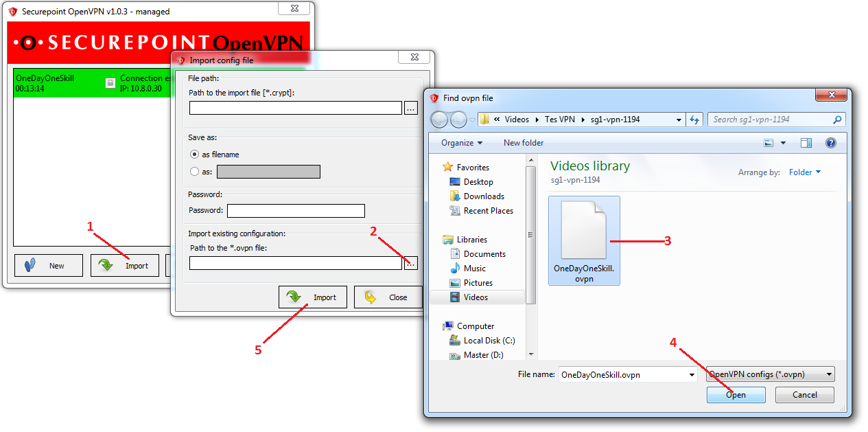Click the File name combo box field
This screenshot has width=868, height=432.
tap(623, 374)
